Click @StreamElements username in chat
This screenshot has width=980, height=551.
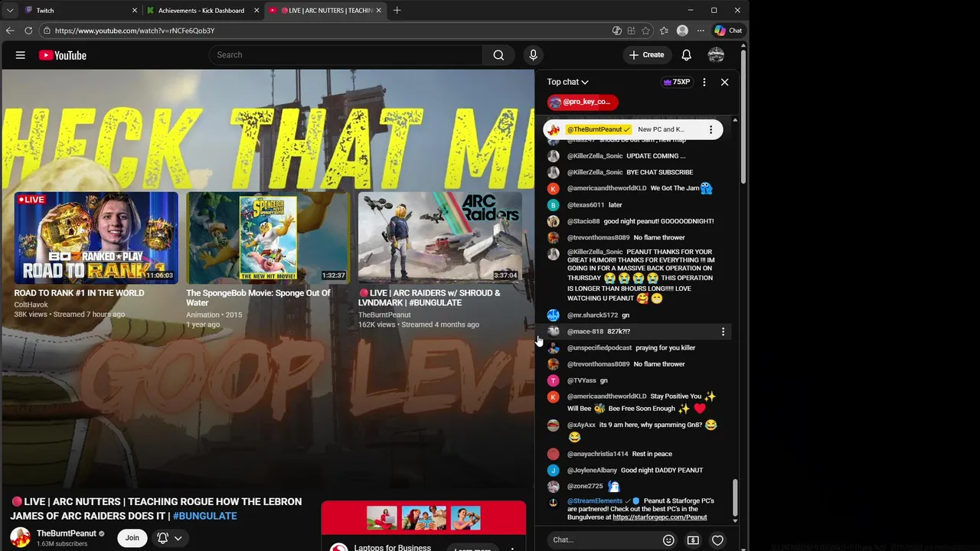(595, 501)
